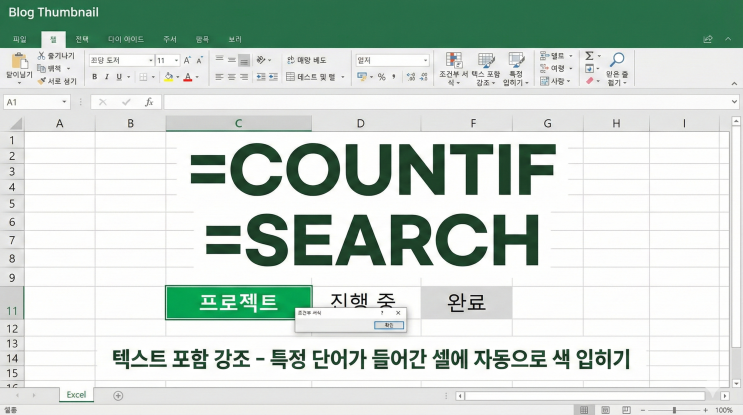This screenshot has width=743, height=415.
Task: Select the Excel sheet tab
Action: 76,395
